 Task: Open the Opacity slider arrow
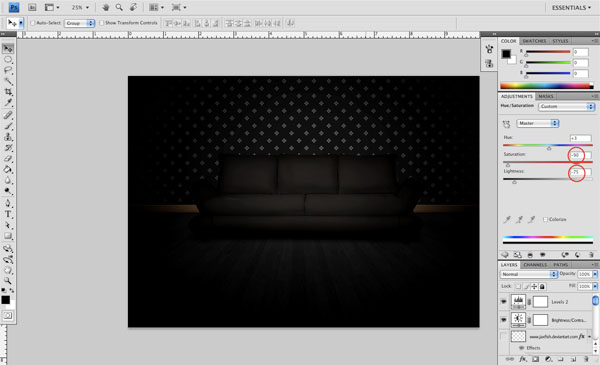(595, 274)
